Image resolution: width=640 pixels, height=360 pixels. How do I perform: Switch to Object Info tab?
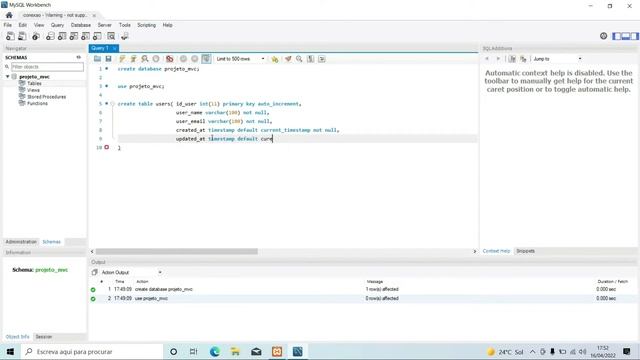pos(18,337)
